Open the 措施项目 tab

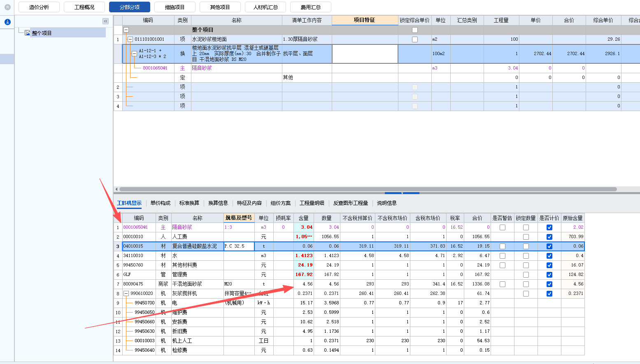175,7
